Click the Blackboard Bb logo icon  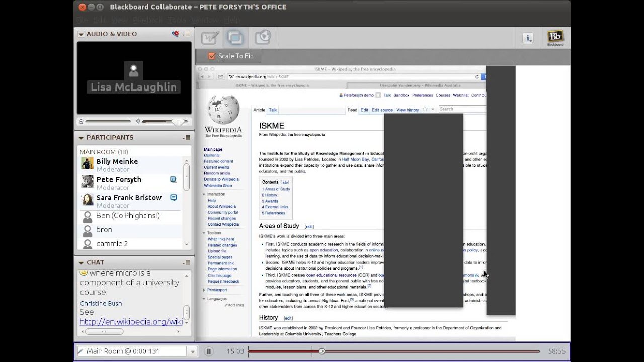coord(555,38)
